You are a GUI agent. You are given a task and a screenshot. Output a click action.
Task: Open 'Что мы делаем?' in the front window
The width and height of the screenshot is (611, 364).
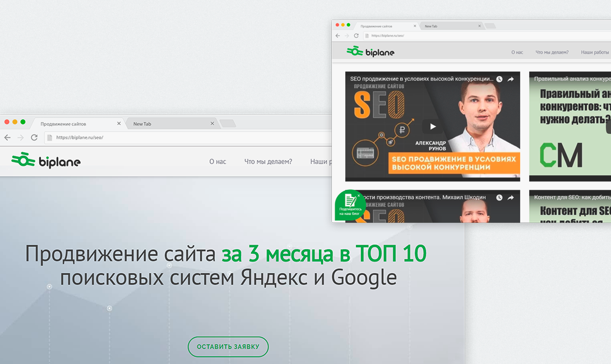pos(552,52)
